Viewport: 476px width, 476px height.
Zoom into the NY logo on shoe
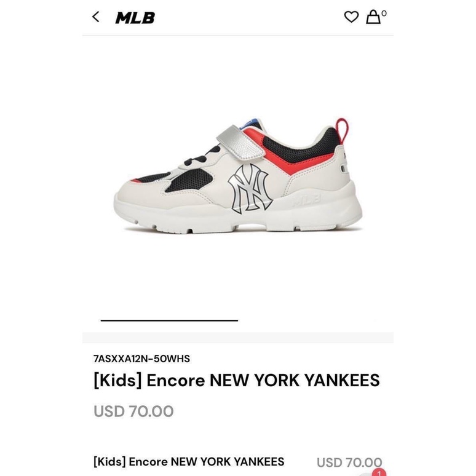pyautogui.click(x=250, y=189)
